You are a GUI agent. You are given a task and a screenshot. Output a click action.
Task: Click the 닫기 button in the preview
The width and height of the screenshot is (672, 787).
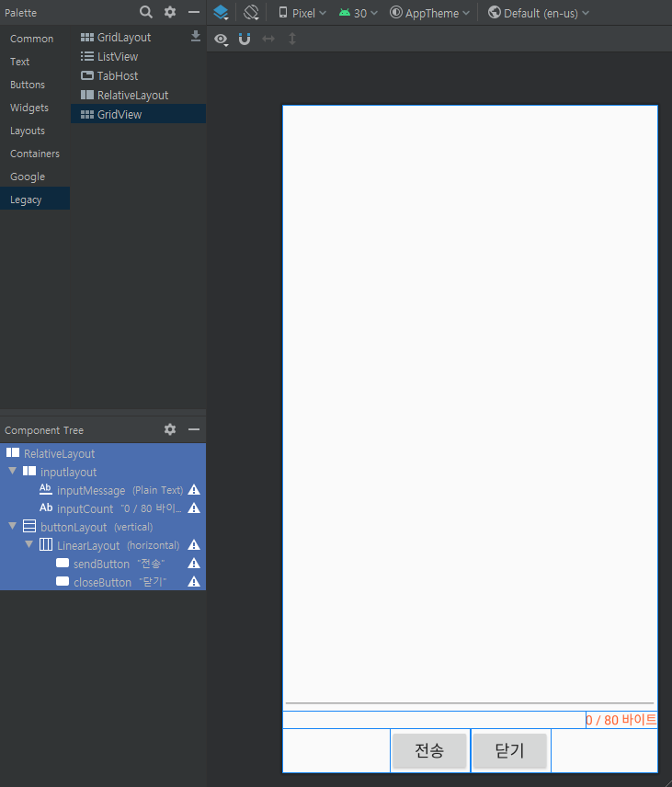click(510, 750)
